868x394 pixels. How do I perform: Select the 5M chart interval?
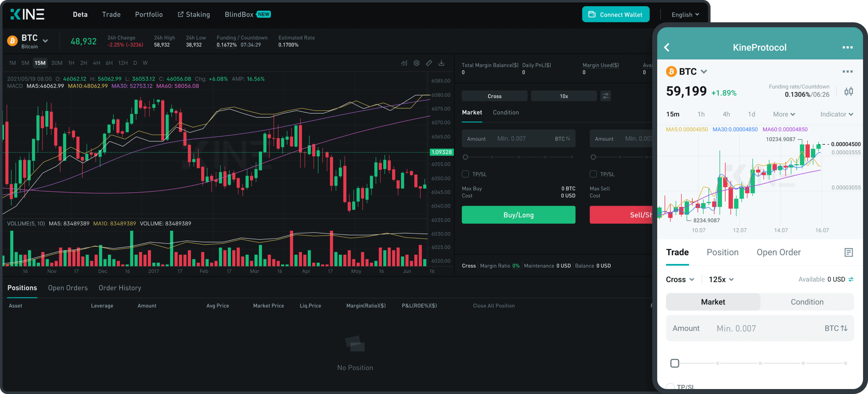click(25, 63)
